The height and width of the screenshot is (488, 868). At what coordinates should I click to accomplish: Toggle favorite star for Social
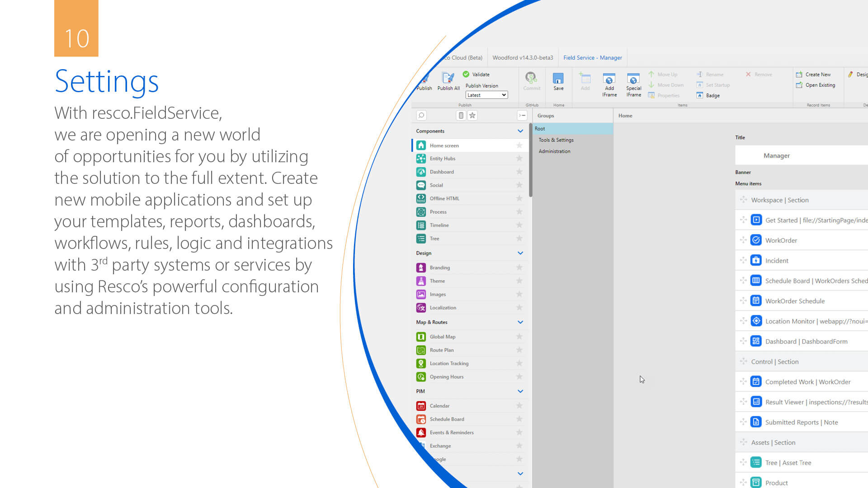(519, 185)
